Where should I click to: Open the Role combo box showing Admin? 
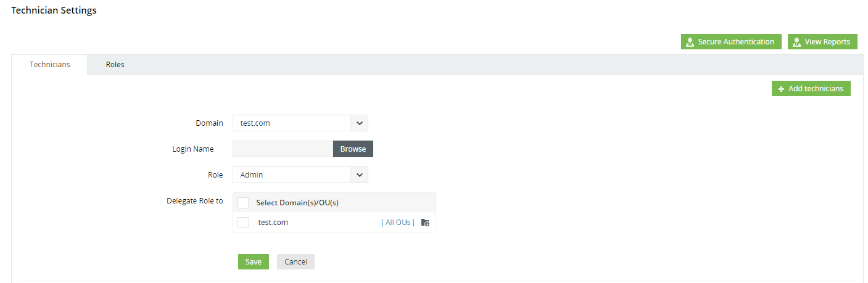tap(300, 175)
